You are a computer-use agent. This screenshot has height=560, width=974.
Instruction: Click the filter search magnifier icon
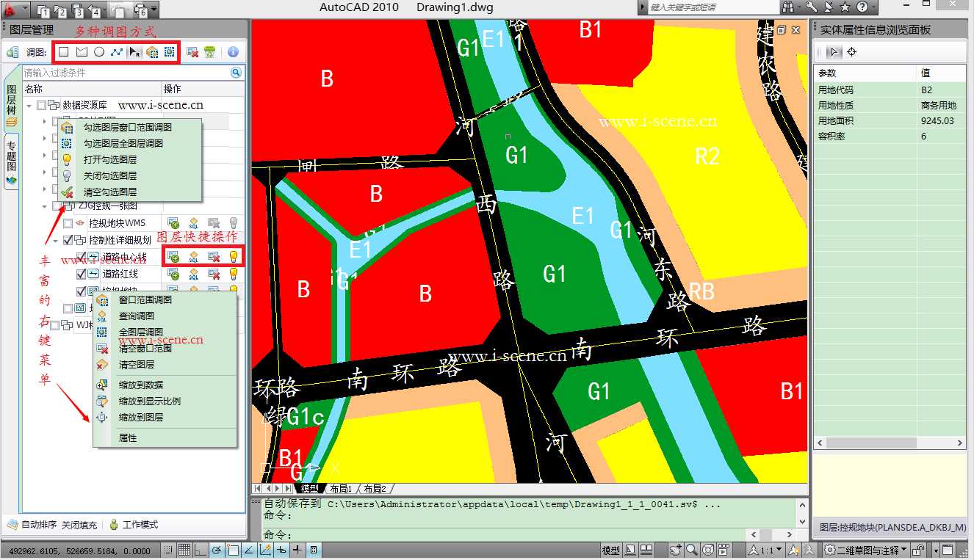pos(236,73)
